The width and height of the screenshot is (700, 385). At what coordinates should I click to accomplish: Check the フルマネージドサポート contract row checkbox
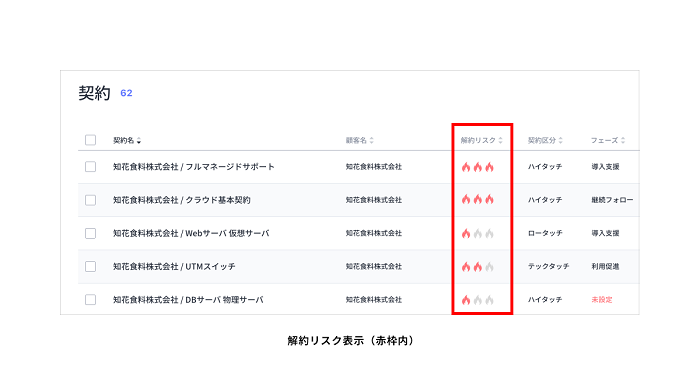coord(91,167)
